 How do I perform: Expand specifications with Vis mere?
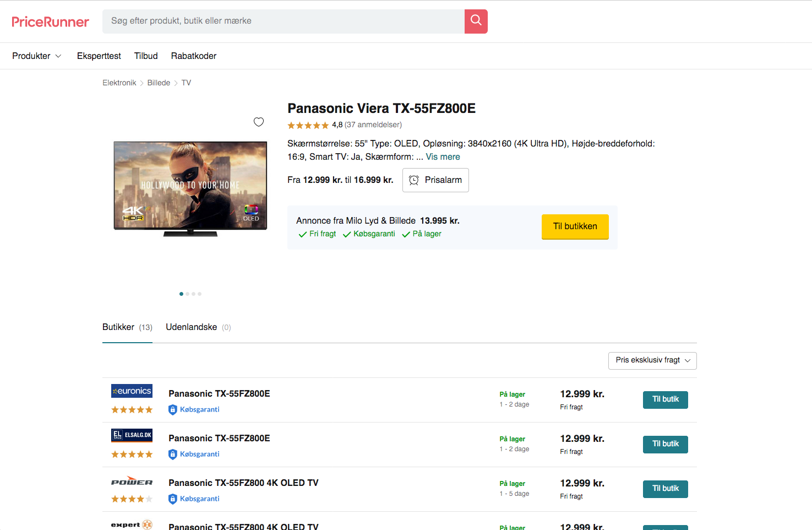[443, 157]
